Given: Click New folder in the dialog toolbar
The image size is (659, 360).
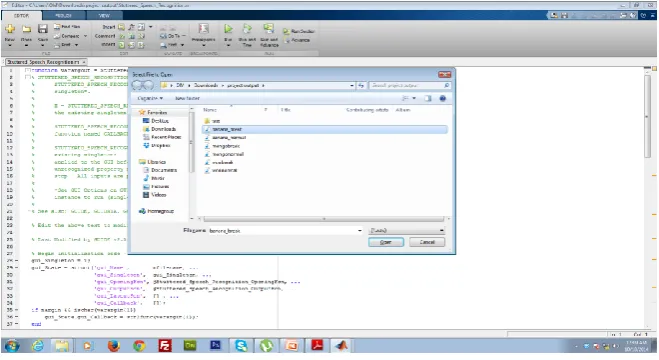Looking at the screenshot, I should 187,98.
